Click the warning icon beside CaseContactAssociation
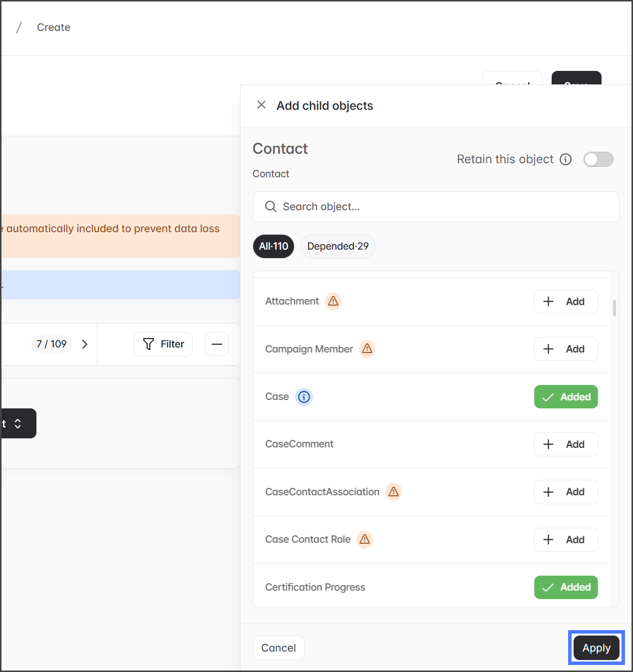633x672 pixels. tap(394, 492)
